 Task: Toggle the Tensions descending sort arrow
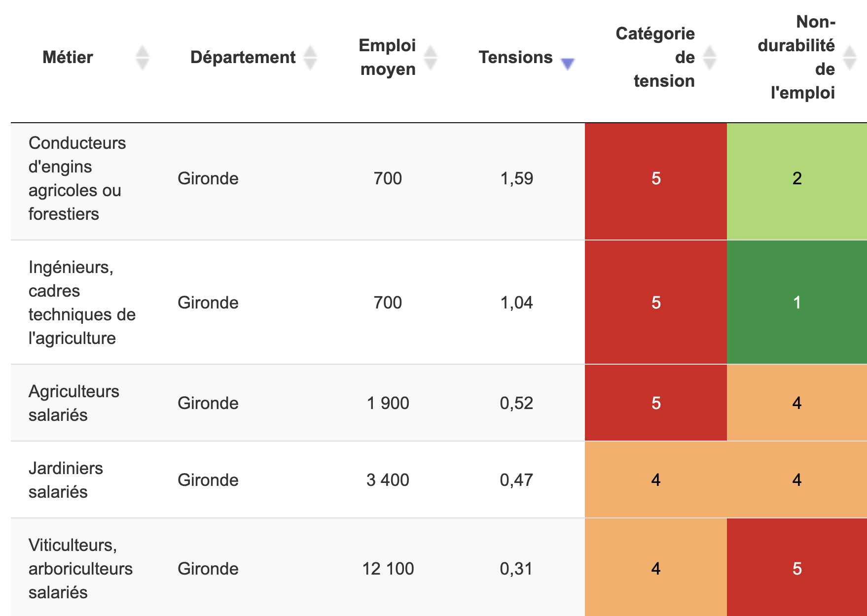(568, 63)
